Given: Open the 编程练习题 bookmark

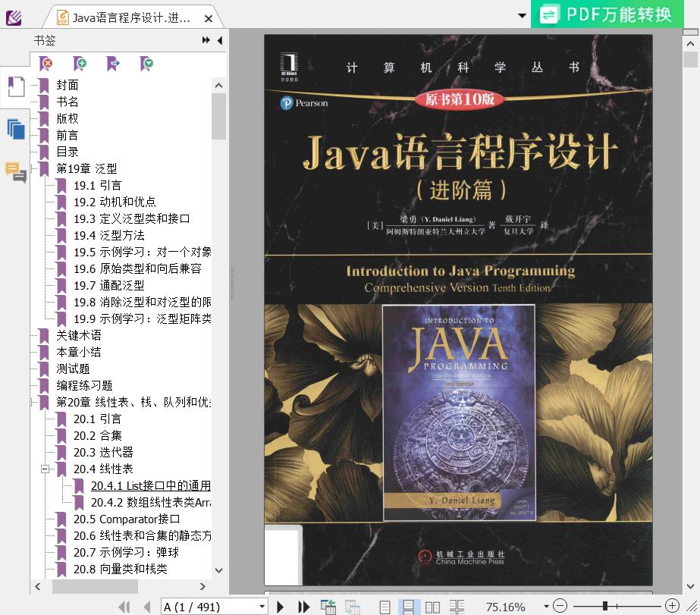Looking at the screenshot, I should pyautogui.click(x=84, y=385).
